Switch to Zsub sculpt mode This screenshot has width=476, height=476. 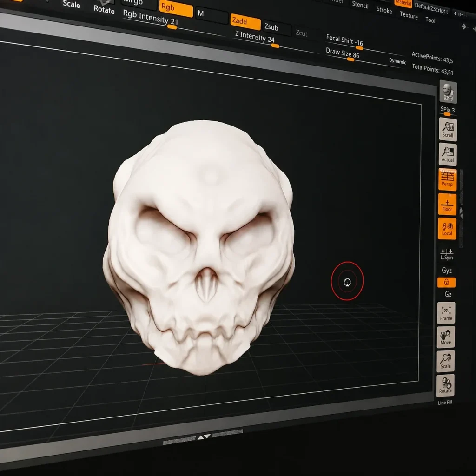pyautogui.click(x=276, y=28)
